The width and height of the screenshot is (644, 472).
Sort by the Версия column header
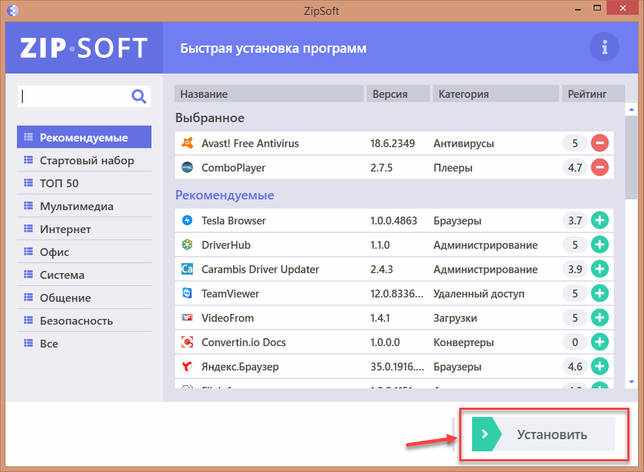pyautogui.click(x=398, y=94)
